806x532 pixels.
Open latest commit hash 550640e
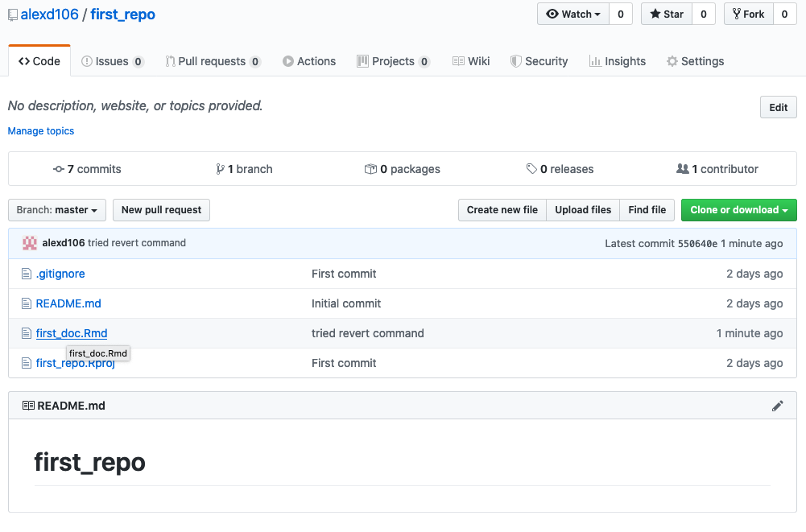coord(697,243)
